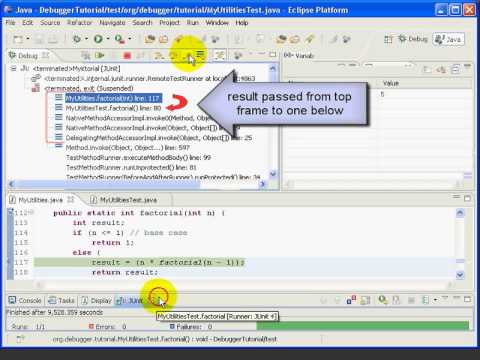Image resolution: width=480 pixels, height=360 pixels.
Task: Click the Debug view horizontal scrollbar thumb
Action: (x=107, y=184)
